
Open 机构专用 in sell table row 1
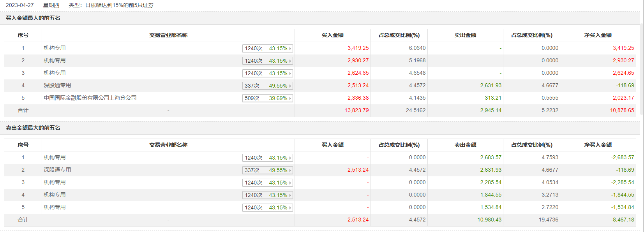click(55, 157)
